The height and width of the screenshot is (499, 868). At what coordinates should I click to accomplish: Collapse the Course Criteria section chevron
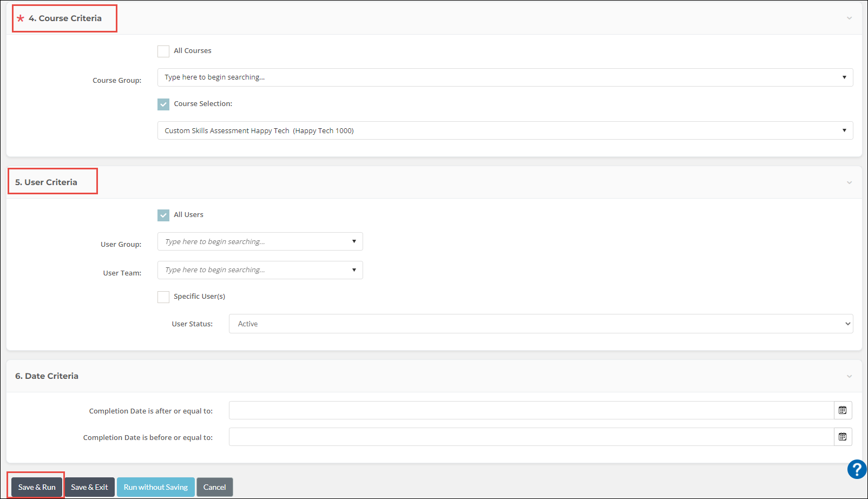(849, 18)
